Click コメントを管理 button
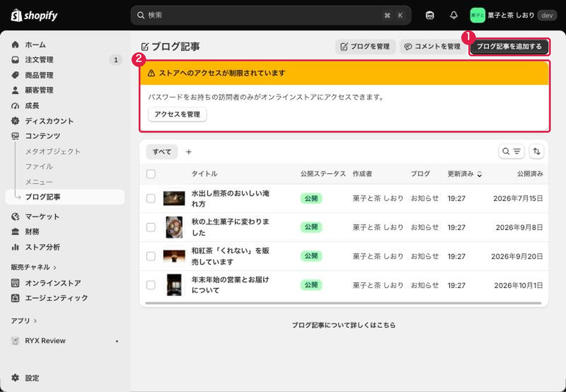This screenshot has width=566, height=392. 432,46
